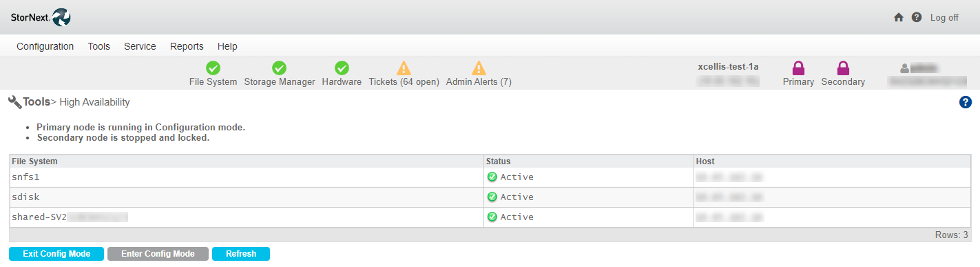Open the Service menu
Image resolution: width=980 pixels, height=267 pixels.
point(140,46)
